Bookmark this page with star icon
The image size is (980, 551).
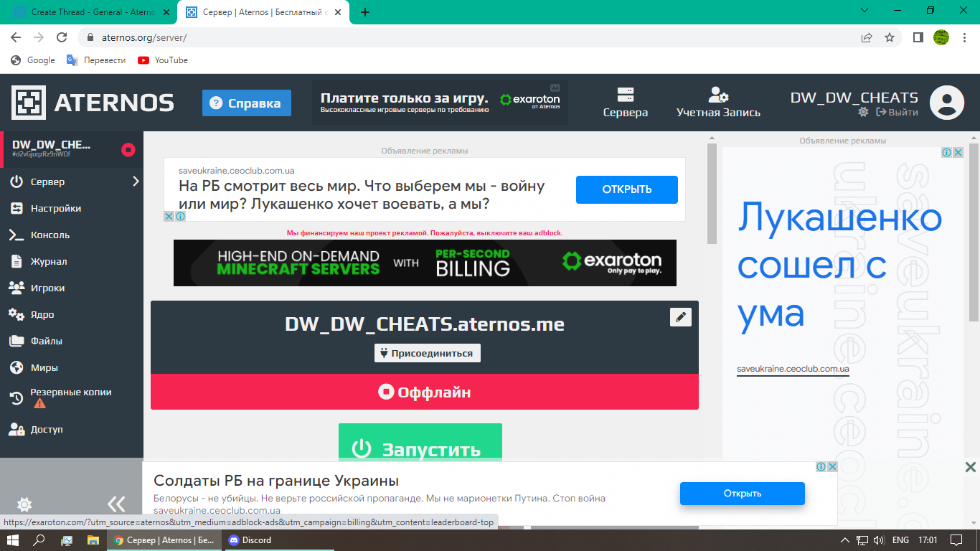click(890, 37)
